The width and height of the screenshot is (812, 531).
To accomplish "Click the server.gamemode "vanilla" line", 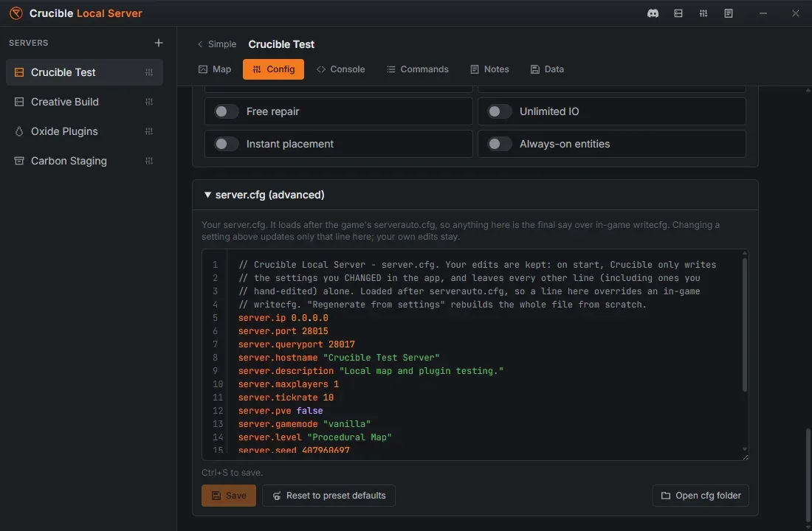I will (304, 424).
